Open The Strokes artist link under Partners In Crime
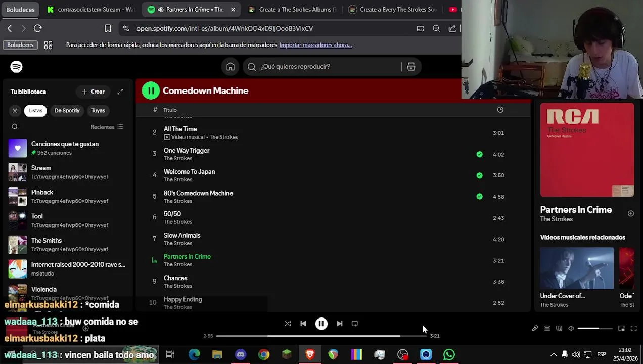This screenshot has width=643, height=364. (x=556, y=219)
